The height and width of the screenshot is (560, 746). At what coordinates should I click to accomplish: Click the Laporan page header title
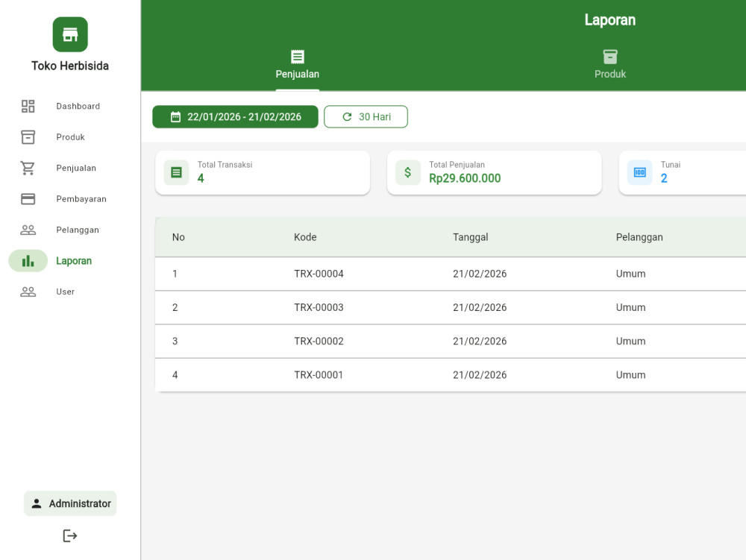610,20
